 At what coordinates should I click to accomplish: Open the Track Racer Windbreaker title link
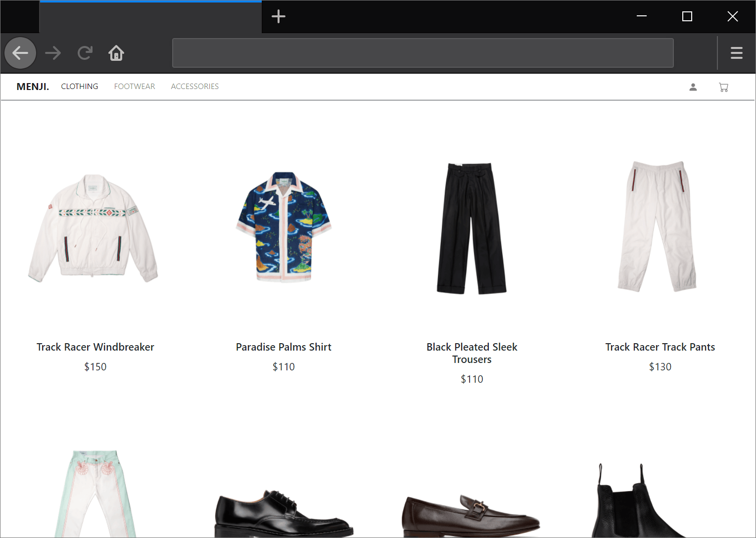[95, 347]
